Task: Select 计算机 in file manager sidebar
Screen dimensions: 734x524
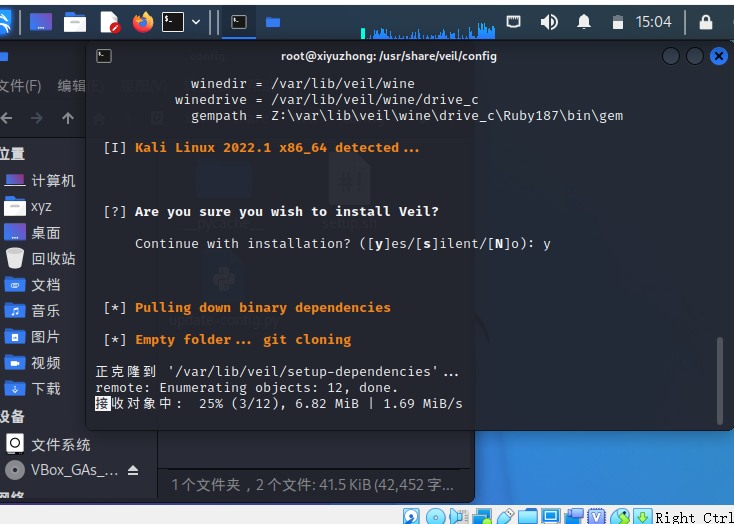Action: tap(42, 181)
